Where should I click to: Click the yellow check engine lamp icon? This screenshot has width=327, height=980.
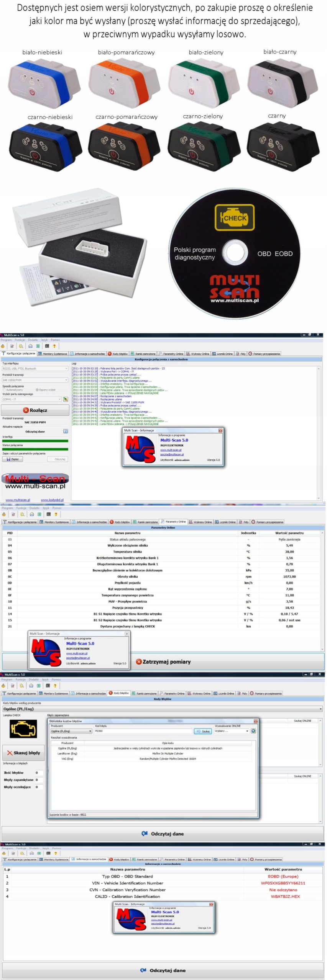tap(24, 728)
